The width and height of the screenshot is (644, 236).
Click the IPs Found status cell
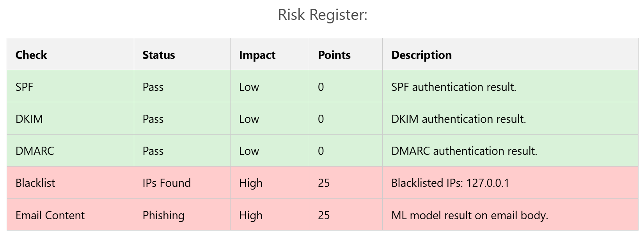point(167,183)
